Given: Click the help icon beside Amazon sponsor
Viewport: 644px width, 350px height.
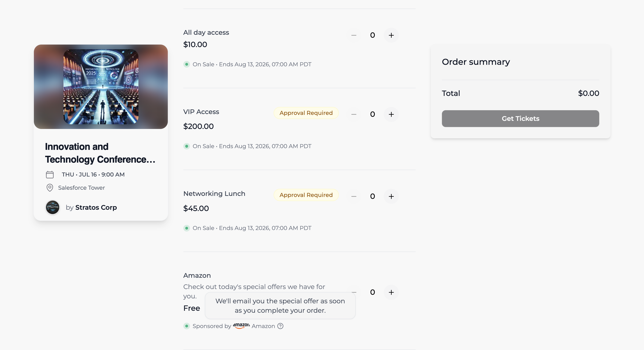Looking at the screenshot, I should click(280, 326).
